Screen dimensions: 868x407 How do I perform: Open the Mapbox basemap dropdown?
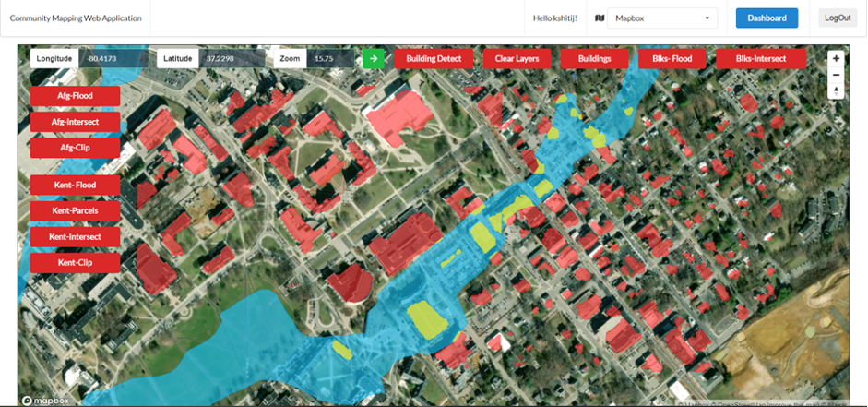click(x=663, y=18)
